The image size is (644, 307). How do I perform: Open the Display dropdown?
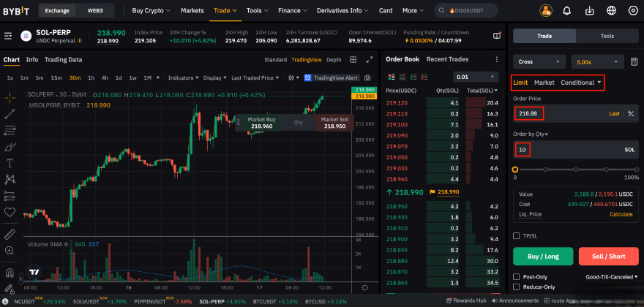click(215, 77)
